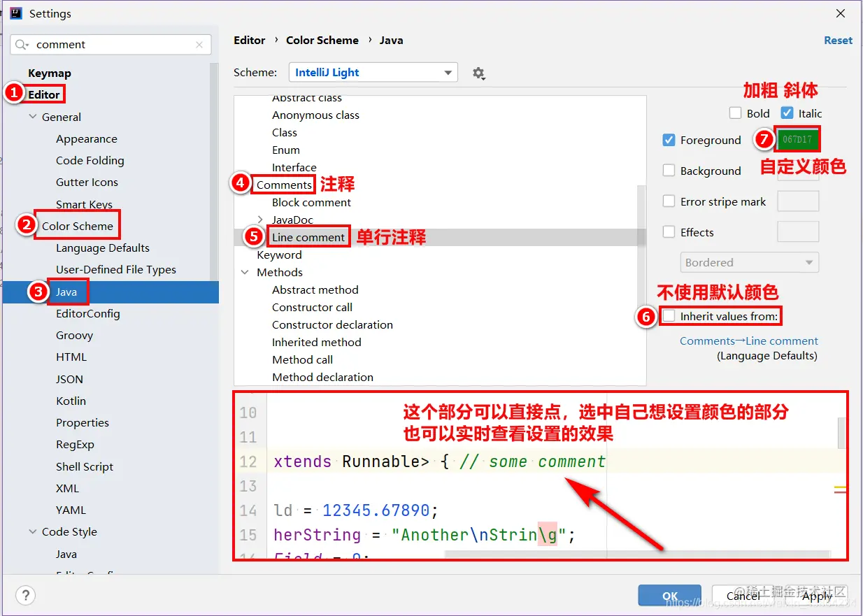Click the settings sidebar scrollbar
The height and width of the screenshot is (616, 863).
tap(214, 171)
